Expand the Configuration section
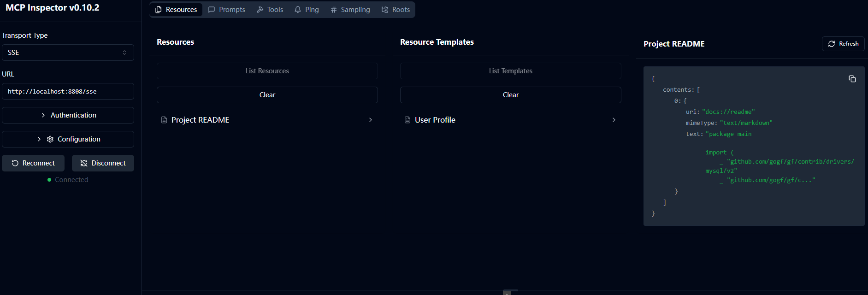Screen dimensions: 868x295 point(68,139)
